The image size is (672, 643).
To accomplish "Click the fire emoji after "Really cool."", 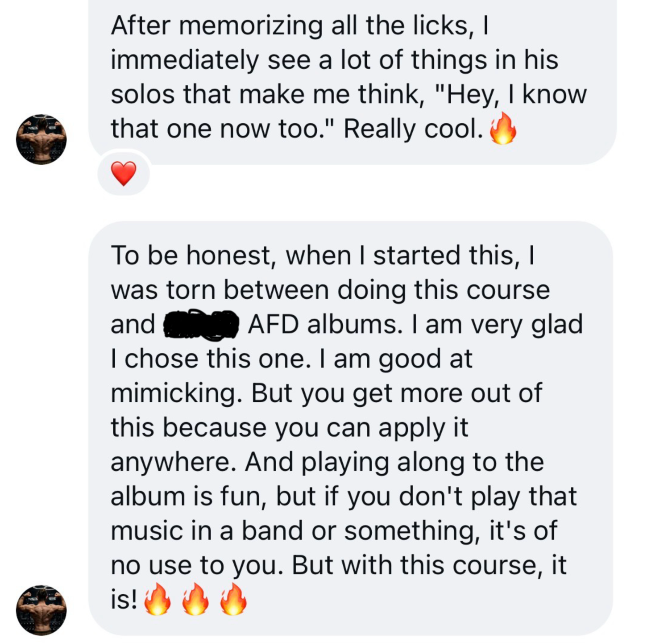I will tap(503, 128).
